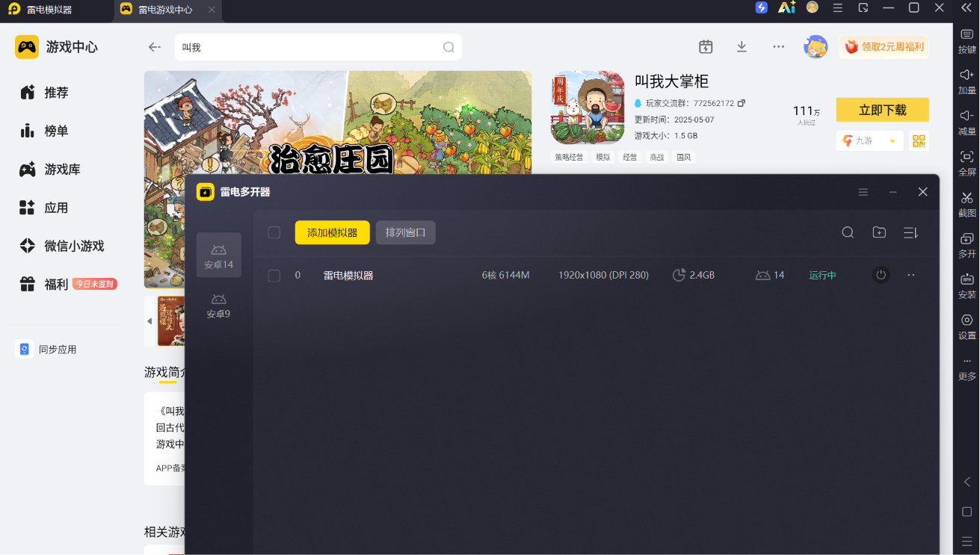Open the downloads icon in game center header
The width and height of the screenshot is (980, 555).
point(742,46)
